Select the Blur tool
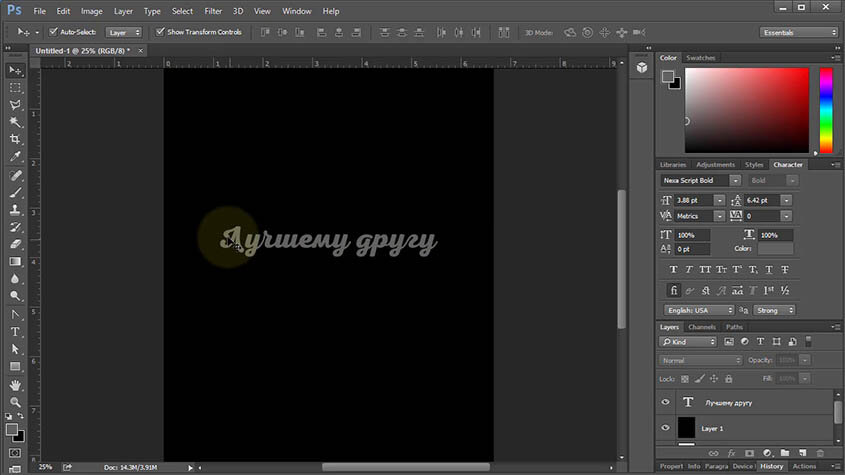This screenshot has height=475, width=845. 15,279
